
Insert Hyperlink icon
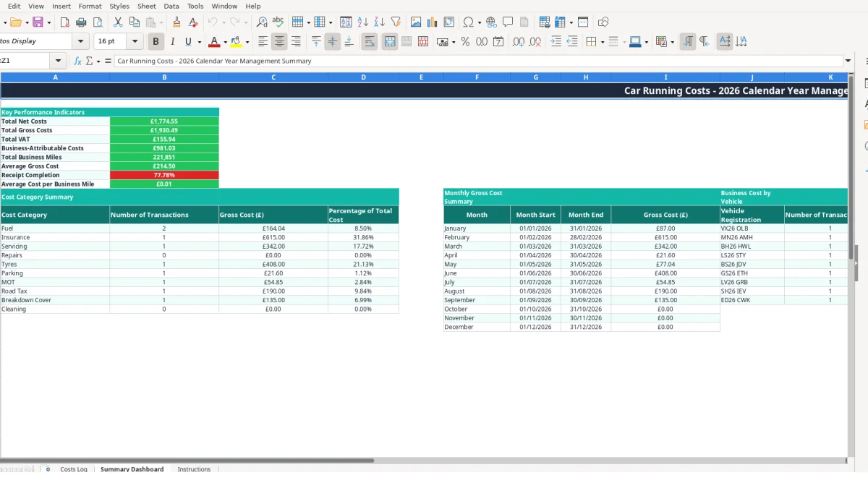tap(491, 22)
